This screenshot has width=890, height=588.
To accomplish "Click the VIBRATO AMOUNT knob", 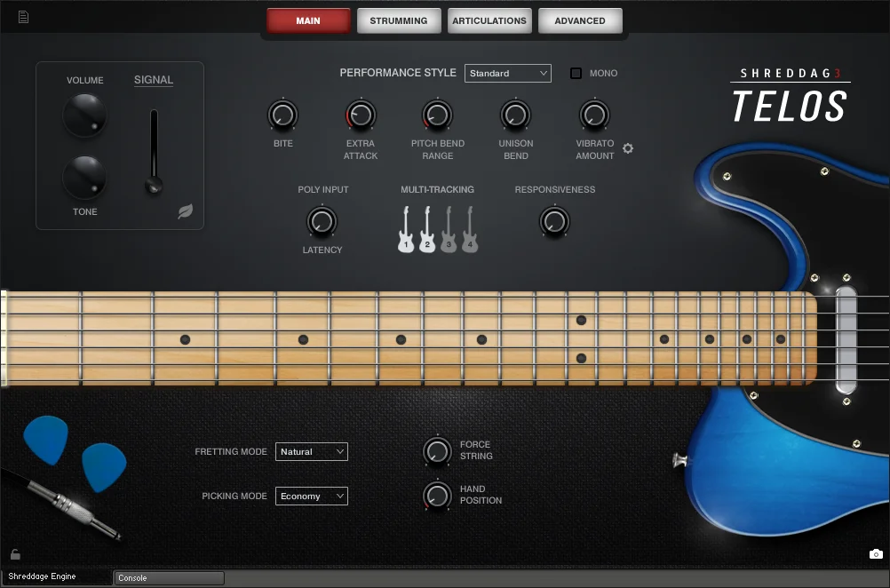I will 594,115.
